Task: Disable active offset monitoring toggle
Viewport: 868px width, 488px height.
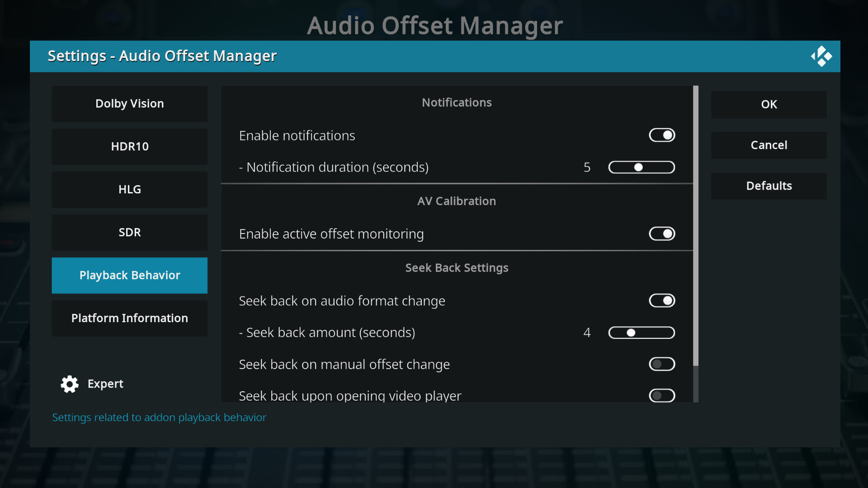Action: point(662,234)
